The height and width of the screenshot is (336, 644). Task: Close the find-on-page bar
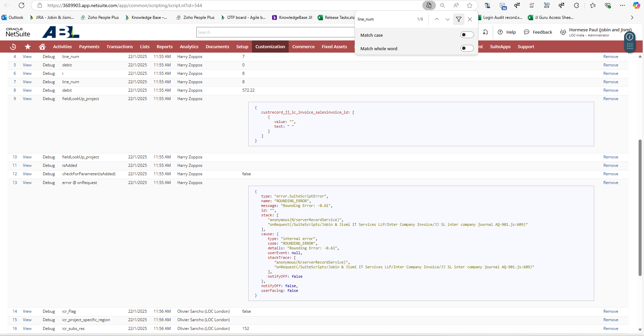(470, 19)
